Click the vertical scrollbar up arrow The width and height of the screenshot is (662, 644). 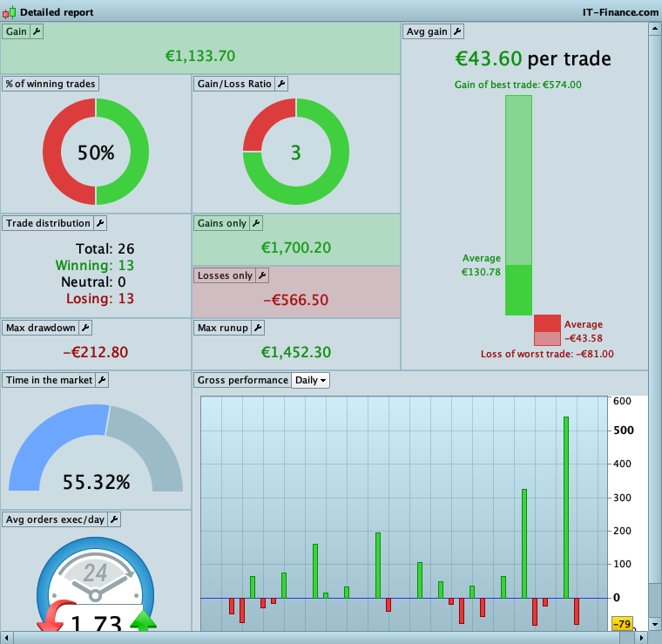(655, 29)
